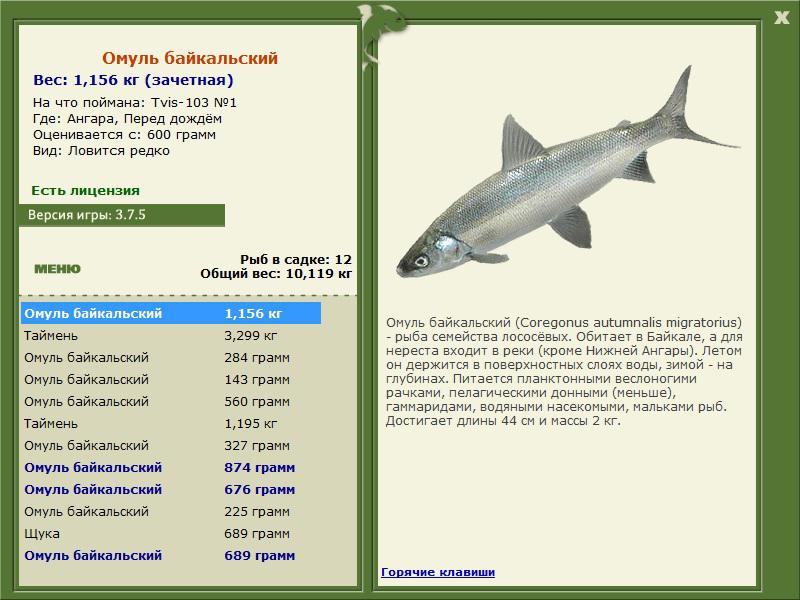Select the Таймень 3,299 кг row
This screenshot has height=600, width=800.
pyautogui.click(x=171, y=335)
